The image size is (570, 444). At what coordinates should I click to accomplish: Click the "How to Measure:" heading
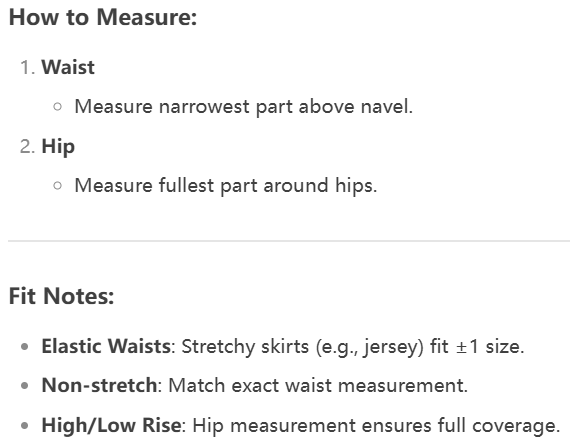(103, 18)
